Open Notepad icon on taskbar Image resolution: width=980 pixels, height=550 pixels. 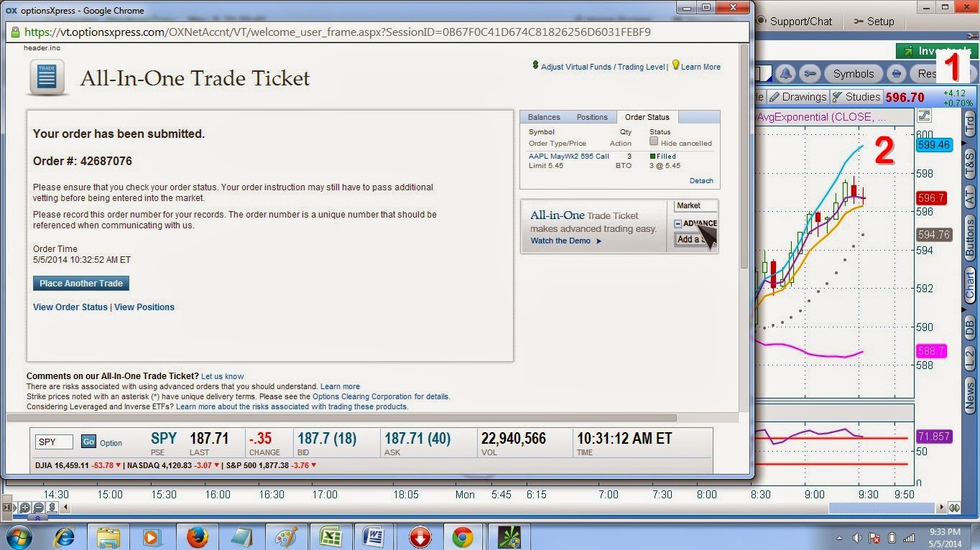click(240, 536)
